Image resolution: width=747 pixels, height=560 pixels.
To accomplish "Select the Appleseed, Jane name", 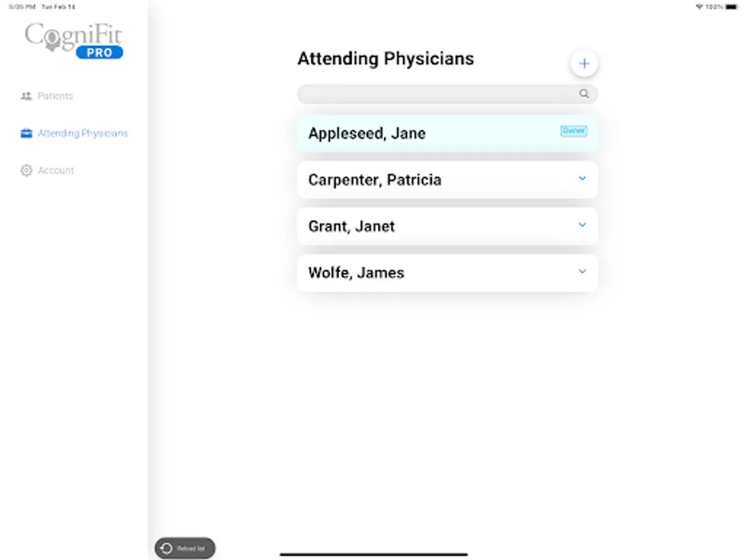I will pos(367,133).
